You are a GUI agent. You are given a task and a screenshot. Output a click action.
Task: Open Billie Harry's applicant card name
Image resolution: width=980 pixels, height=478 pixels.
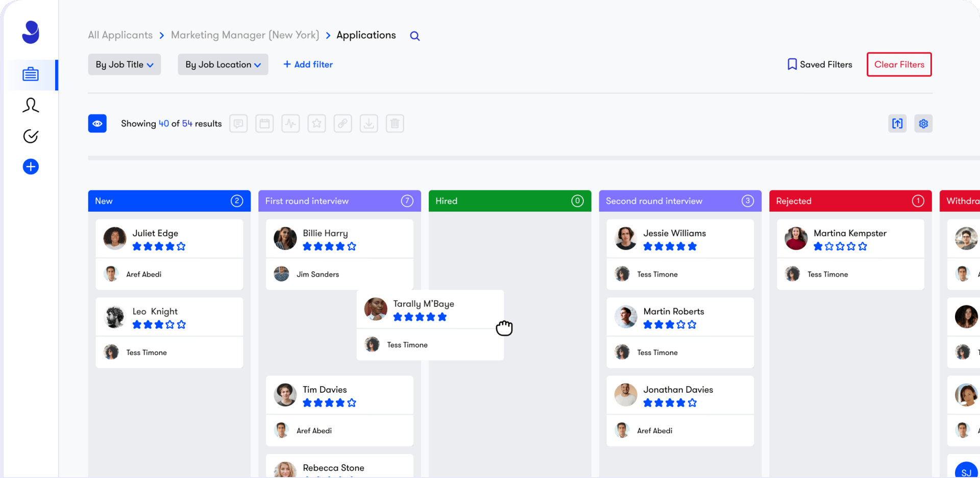coord(326,233)
